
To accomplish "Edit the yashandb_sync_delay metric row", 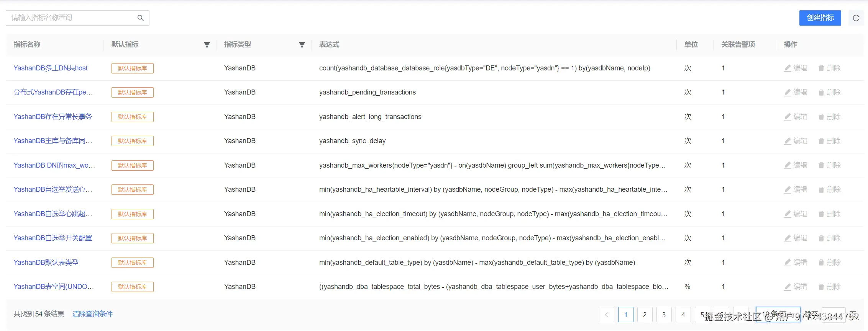I will pyautogui.click(x=796, y=141).
